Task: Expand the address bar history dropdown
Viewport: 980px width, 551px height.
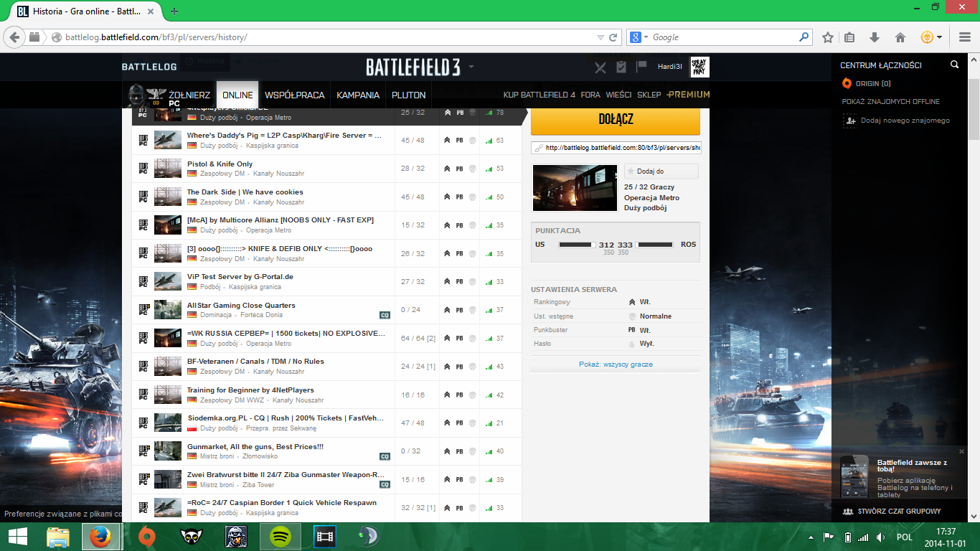Action: (x=600, y=37)
